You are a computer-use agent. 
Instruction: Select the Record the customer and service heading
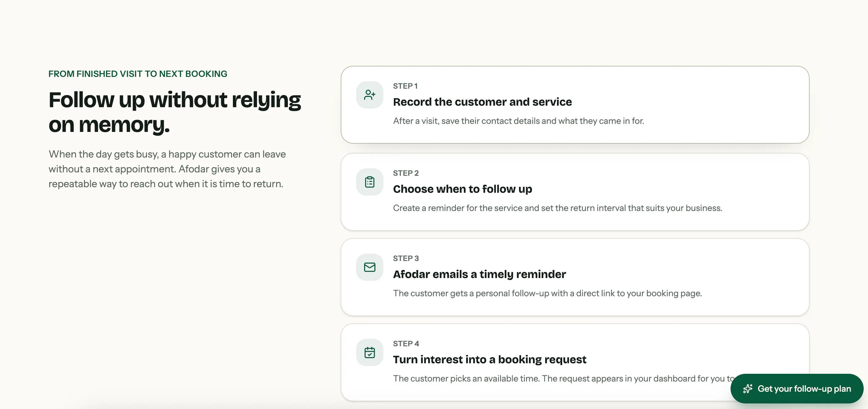coord(482,102)
